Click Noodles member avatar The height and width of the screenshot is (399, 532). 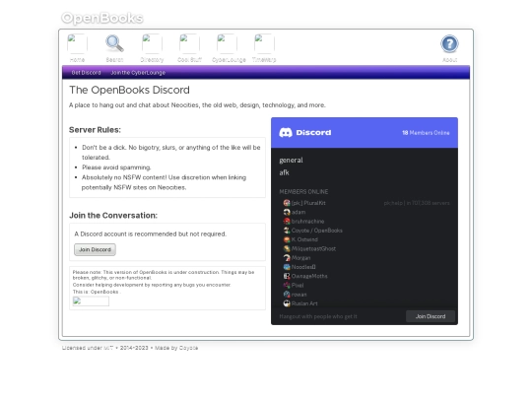pyautogui.click(x=287, y=267)
